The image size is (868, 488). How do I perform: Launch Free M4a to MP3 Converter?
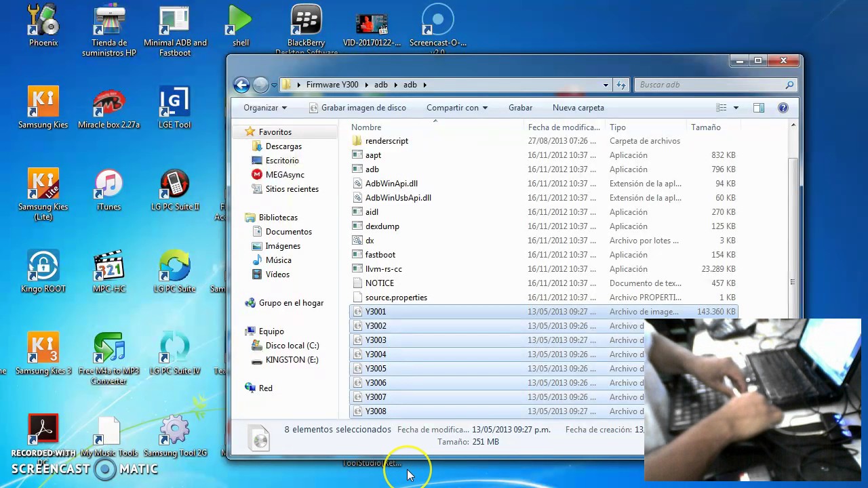[x=109, y=359]
